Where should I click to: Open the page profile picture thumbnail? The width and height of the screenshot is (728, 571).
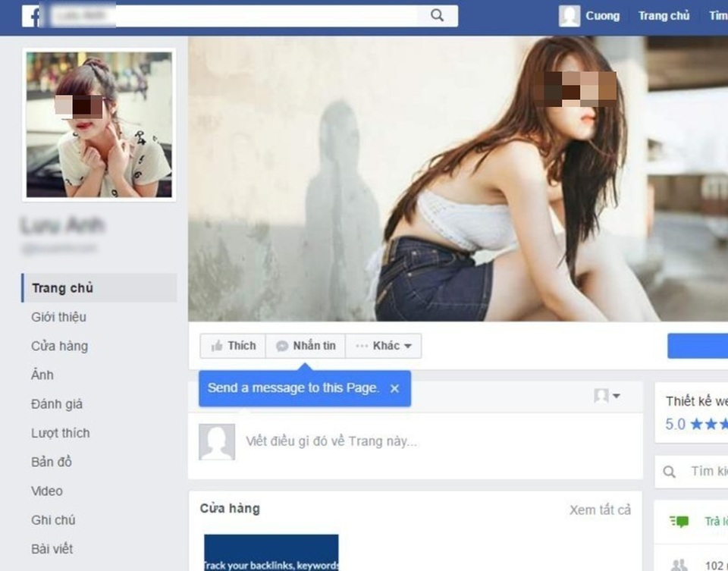click(x=99, y=124)
